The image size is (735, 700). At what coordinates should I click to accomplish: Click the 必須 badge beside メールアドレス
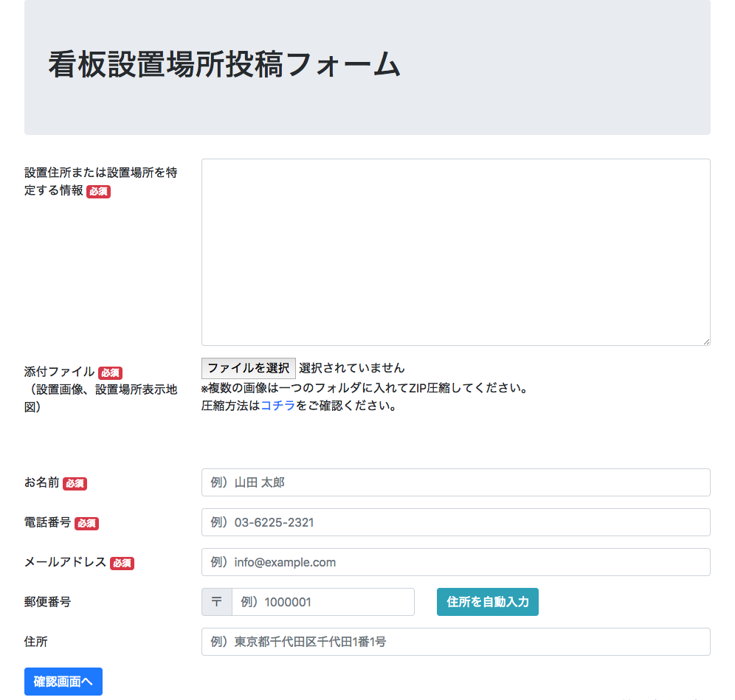[122, 564]
